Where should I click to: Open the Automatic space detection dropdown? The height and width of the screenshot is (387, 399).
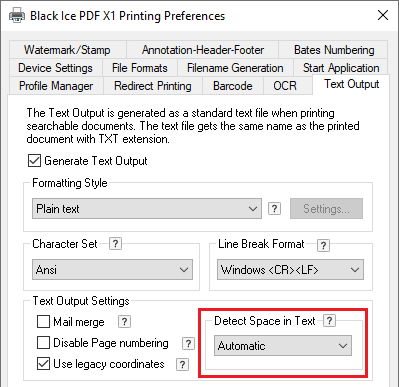(x=283, y=346)
